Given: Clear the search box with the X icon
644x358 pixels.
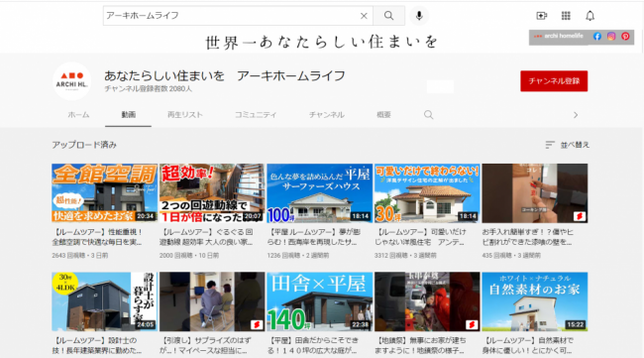Looking at the screenshot, I should tap(364, 16).
